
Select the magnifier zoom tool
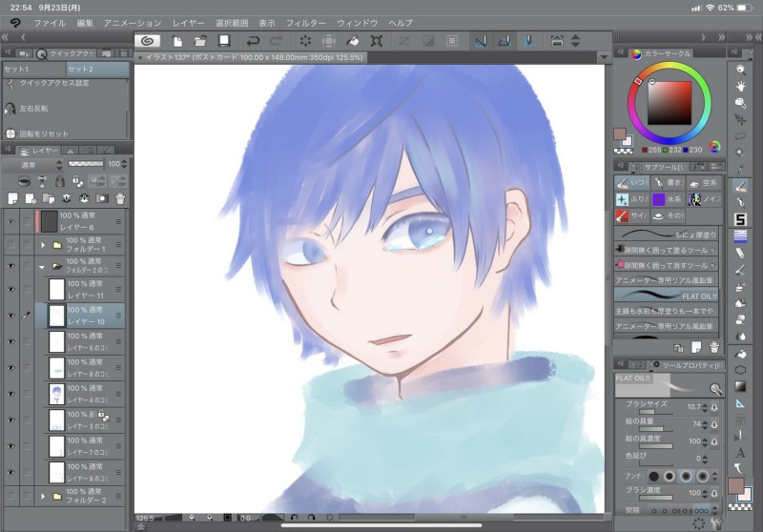(740, 70)
